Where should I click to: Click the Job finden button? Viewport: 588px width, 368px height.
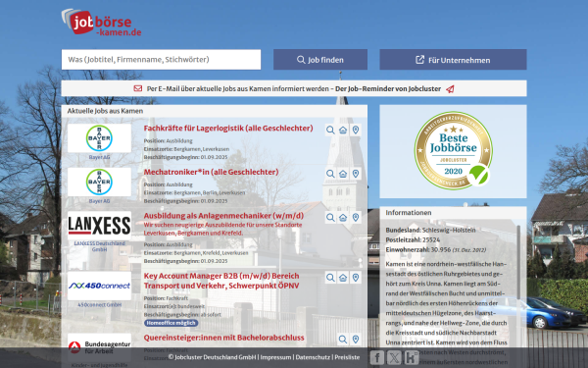point(320,60)
